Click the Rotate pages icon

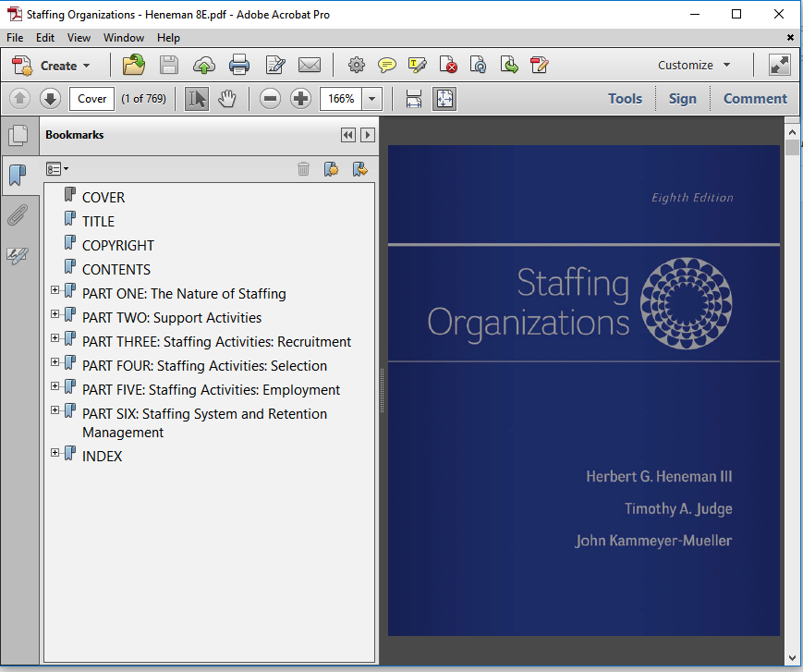478,65
